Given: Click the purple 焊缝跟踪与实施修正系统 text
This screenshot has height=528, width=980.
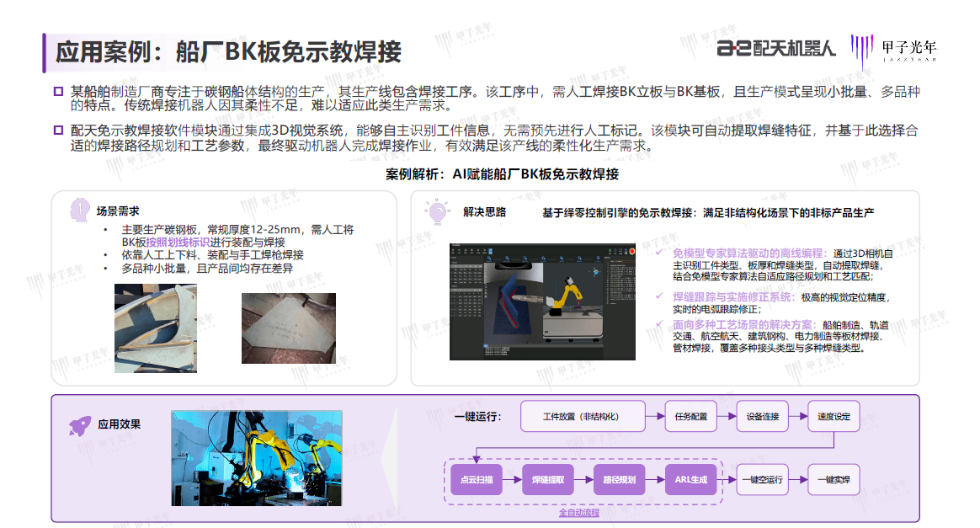Looking at the screenshot, I should tap(732, 297).
